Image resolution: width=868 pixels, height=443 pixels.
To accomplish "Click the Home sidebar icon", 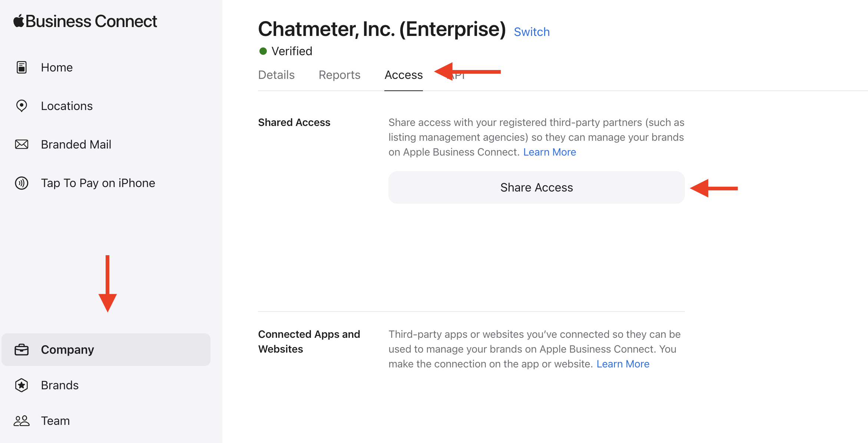I will click(21, 67).
